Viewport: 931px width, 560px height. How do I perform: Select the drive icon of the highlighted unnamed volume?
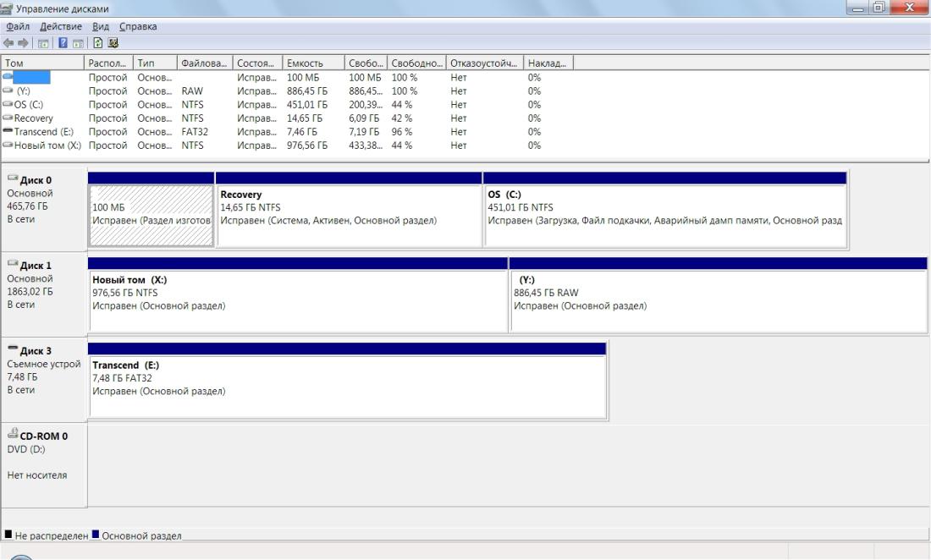pyautogui.click(x=8, y=76)
